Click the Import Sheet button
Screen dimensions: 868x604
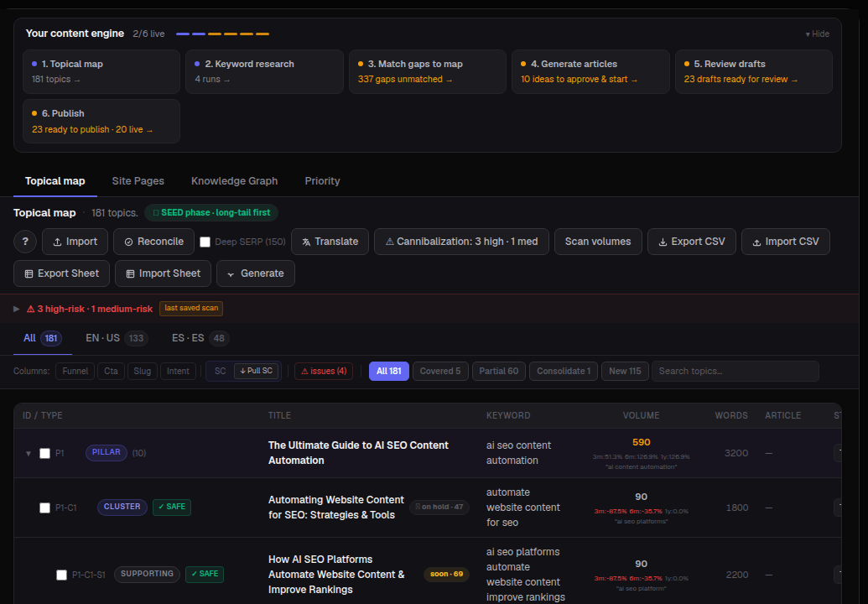pyautogui.click(x=163, y=273)
